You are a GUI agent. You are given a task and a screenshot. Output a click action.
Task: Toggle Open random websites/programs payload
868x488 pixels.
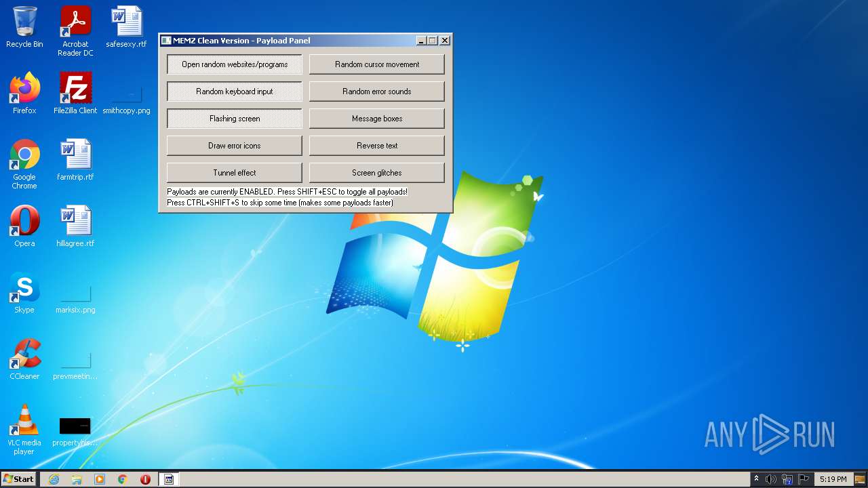pos(235,64)
